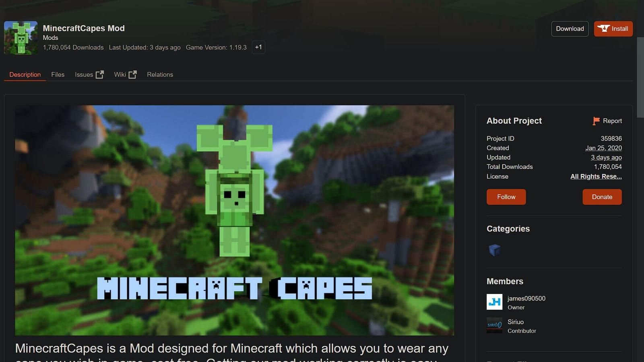Click Siriuo's avatar icon

point(494,325)
